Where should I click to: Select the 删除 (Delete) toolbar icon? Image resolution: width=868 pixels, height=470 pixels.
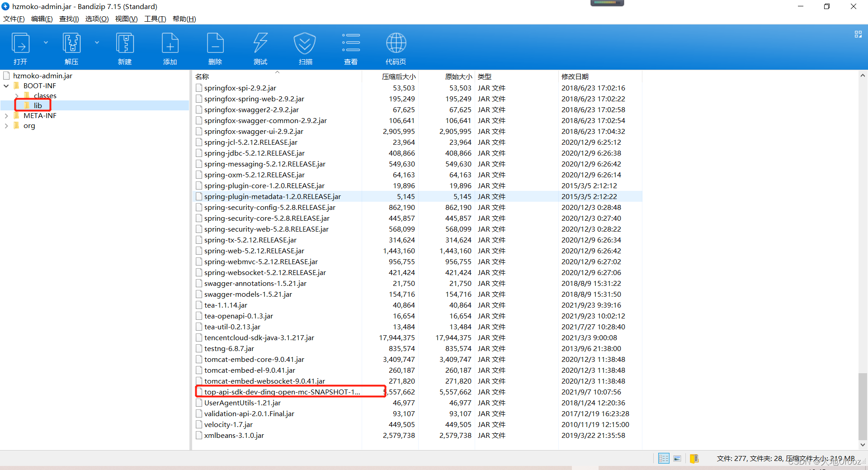[x=215, y=47]
